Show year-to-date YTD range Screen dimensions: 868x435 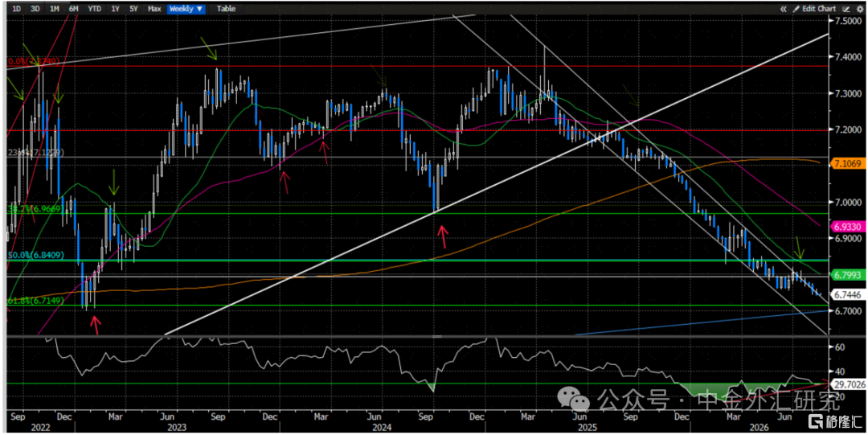(x=95, y=9)
